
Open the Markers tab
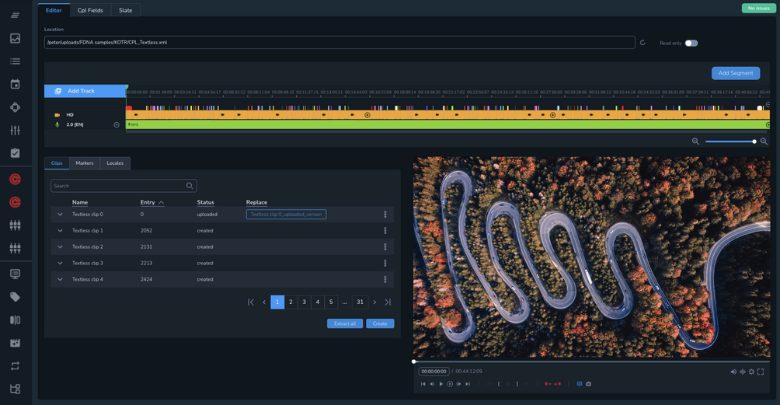tap(84, 162)
